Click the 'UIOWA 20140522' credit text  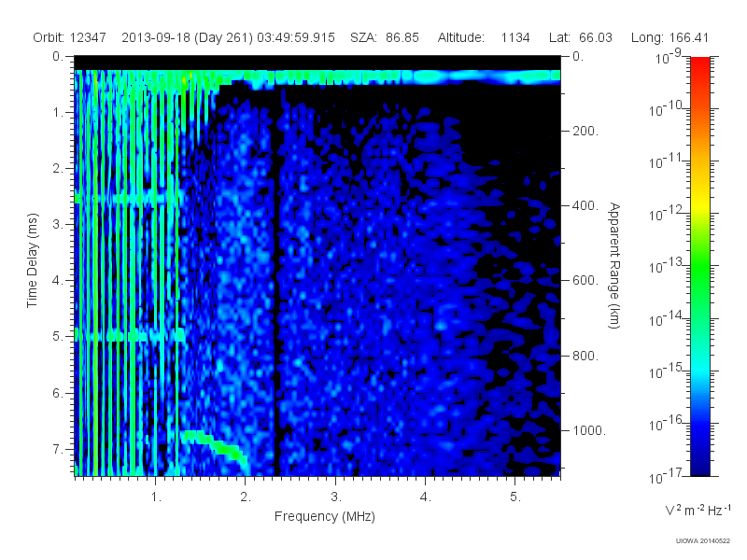coord(703,540)
